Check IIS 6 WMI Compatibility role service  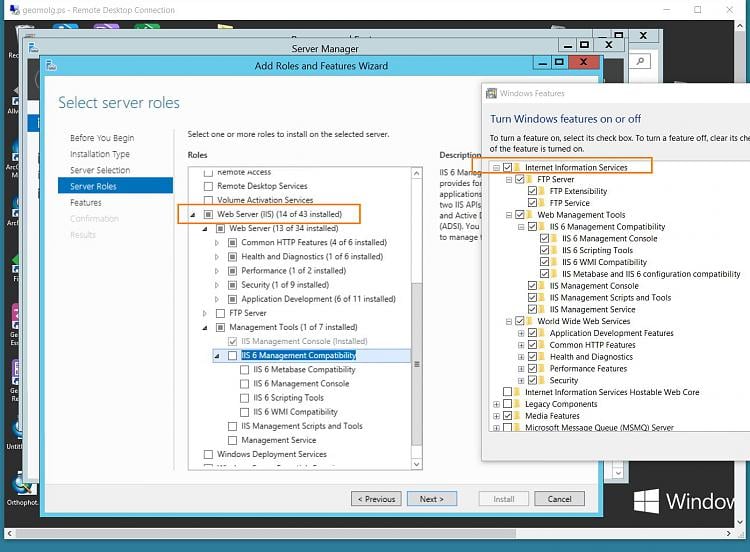tap(244, 412)
